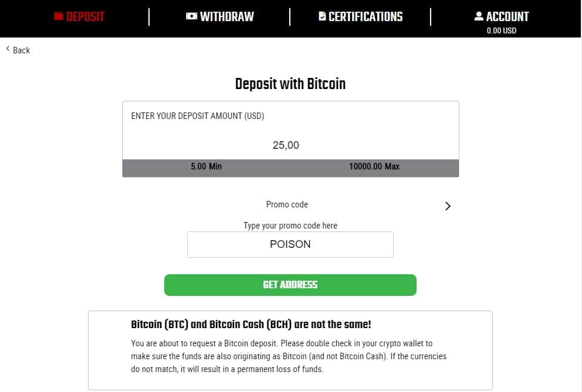
Task: Select the 10000.00 Max deposit limit
Action: [374, 166]
